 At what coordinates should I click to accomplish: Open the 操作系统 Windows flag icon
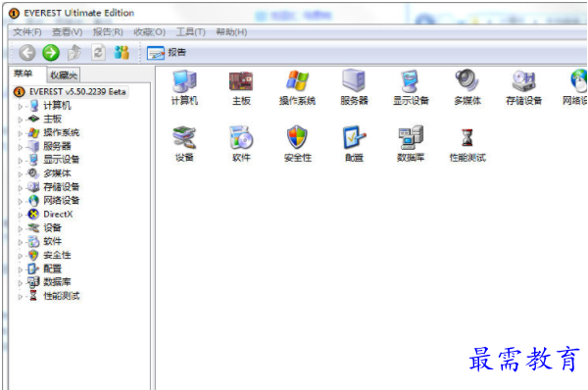[x=297, y=87]
